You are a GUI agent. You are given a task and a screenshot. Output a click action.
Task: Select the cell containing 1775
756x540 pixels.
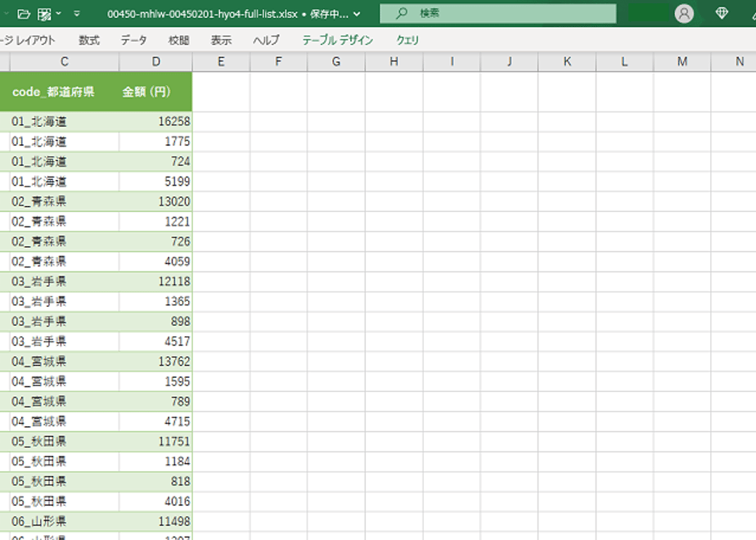155,142
